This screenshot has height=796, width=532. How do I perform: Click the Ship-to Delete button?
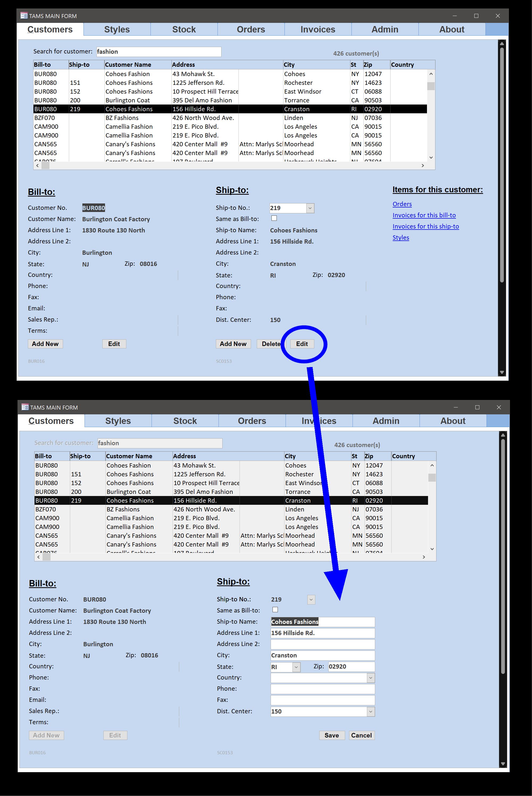click(x=270, y=344)
